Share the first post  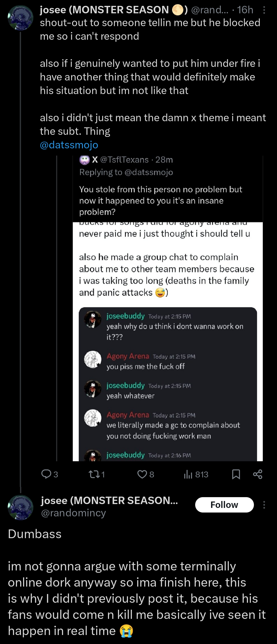258,474
